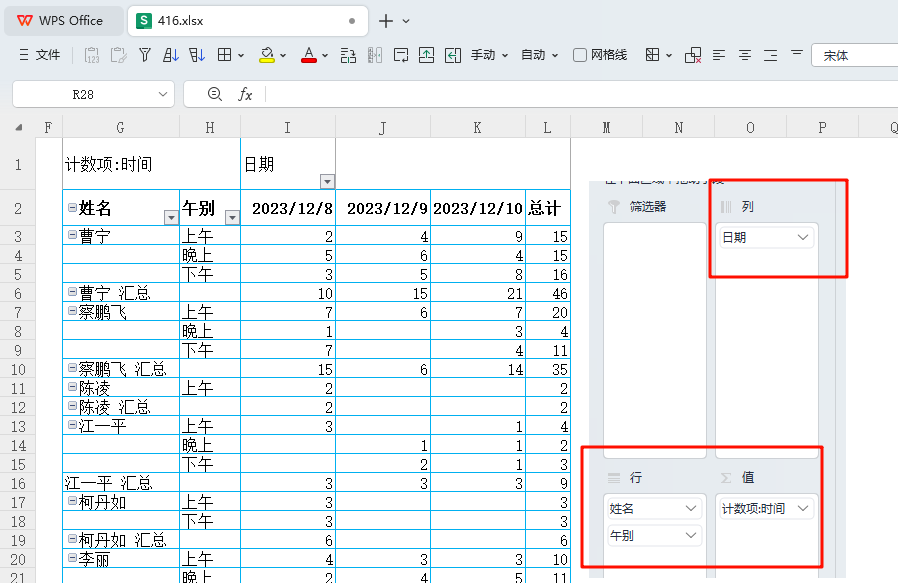The image size is (898, 583).
Task: Collapse the 陈凌 group in row 11
Action: [72, 387]
